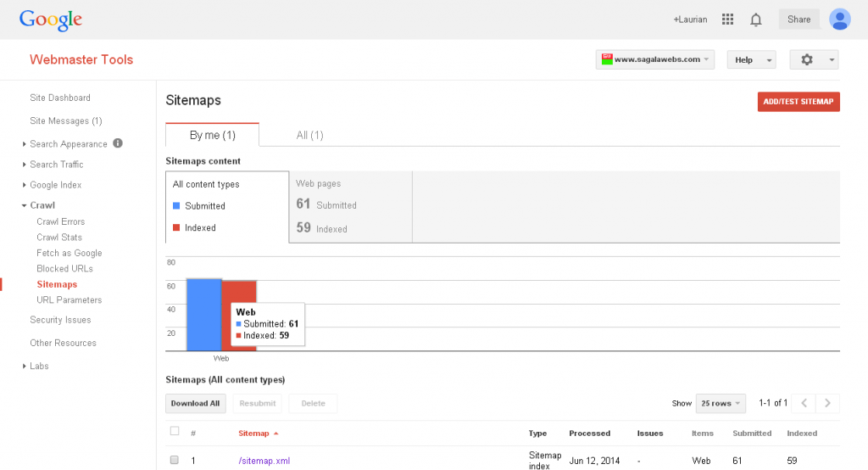
Task: Click the site favicon next to www.sagalawebs.com
Action: point(607,59)
